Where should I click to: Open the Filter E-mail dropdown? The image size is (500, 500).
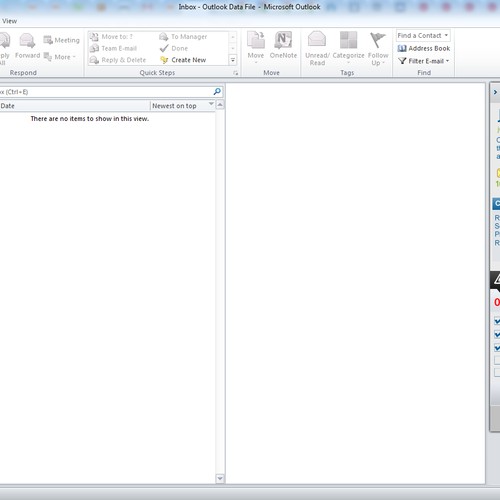point(424,61)
